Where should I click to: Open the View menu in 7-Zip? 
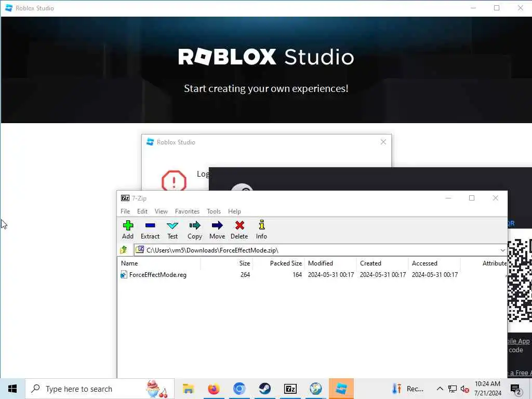(x=161, y=211)
